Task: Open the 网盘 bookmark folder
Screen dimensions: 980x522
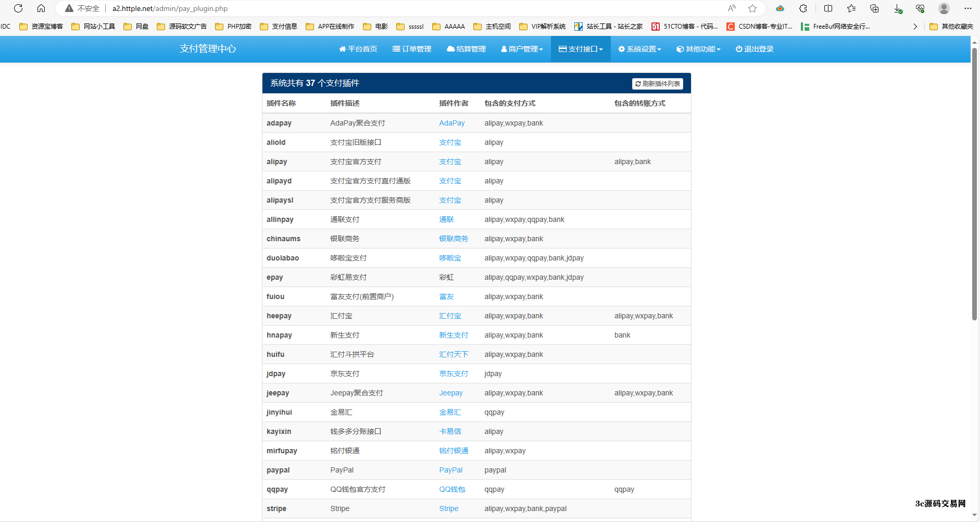Action: [x=136, y=27]
